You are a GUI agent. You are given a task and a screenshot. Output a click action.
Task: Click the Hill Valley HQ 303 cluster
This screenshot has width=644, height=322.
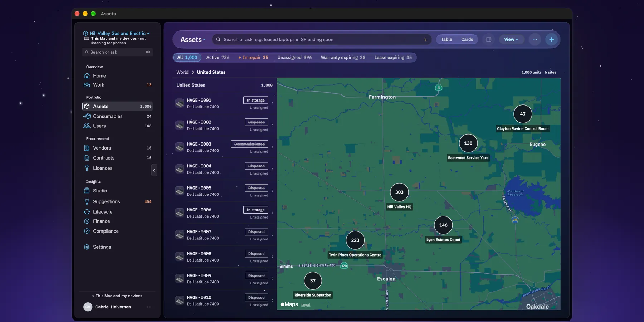(399, 192)
